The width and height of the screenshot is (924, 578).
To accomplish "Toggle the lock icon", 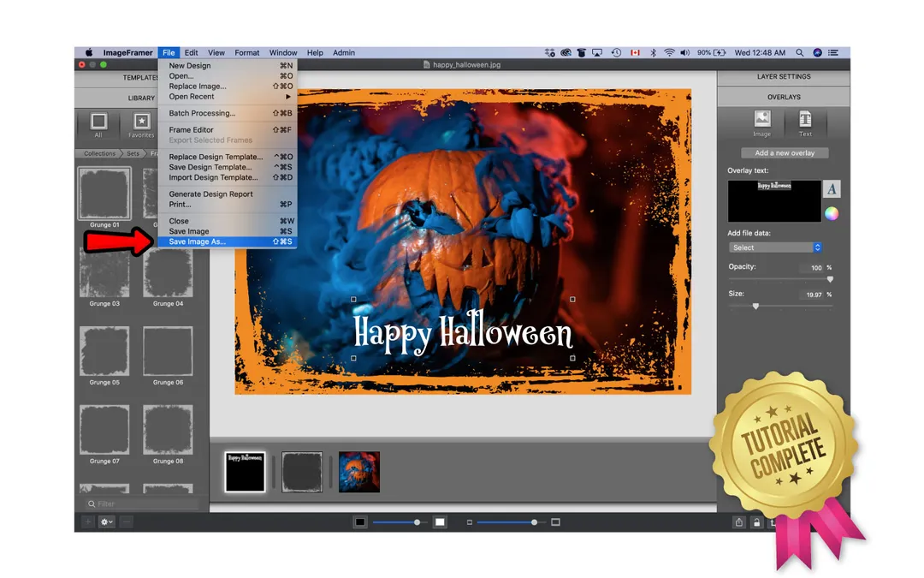I will pyautogui.click(x=756, y=522).
